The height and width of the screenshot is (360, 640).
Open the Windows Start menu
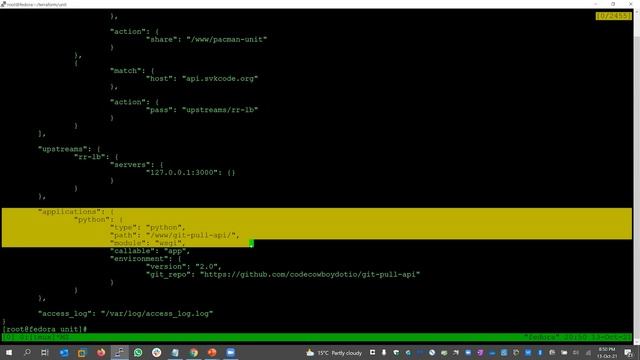tap(9, 352)
